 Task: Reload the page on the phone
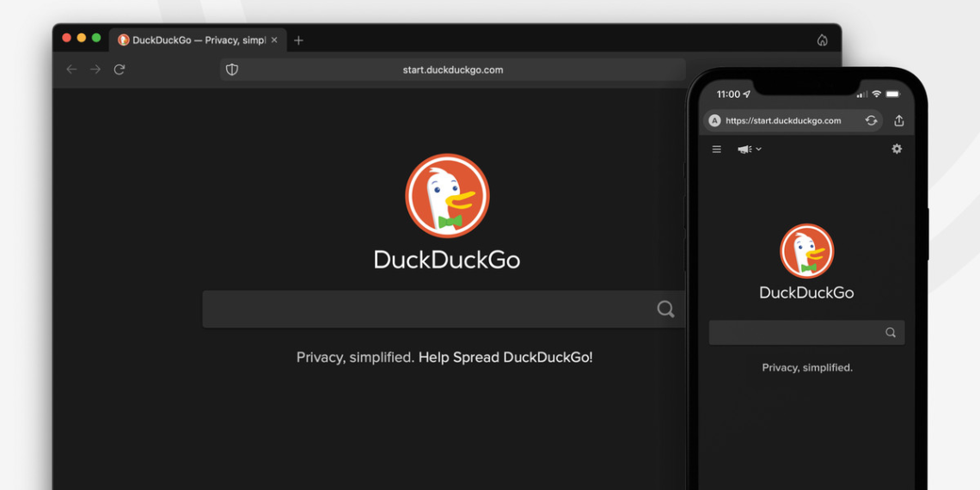(x=871, y=120)
